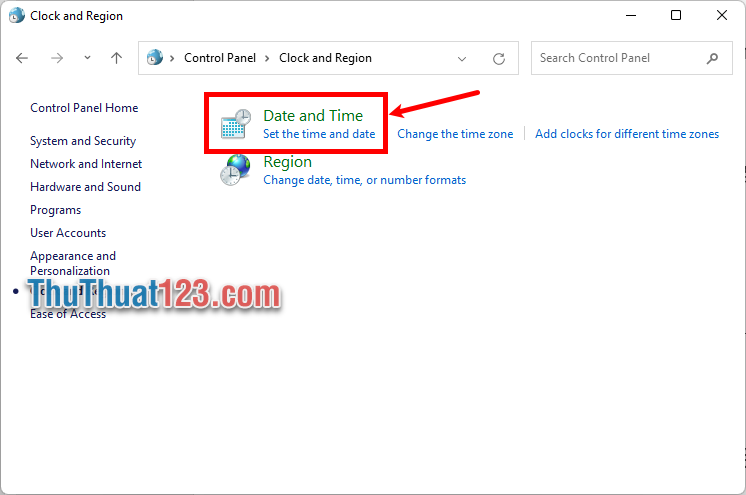Open Change the time zone link
Image resolution: width=746 pixels, height=495 pixels.
455,134
